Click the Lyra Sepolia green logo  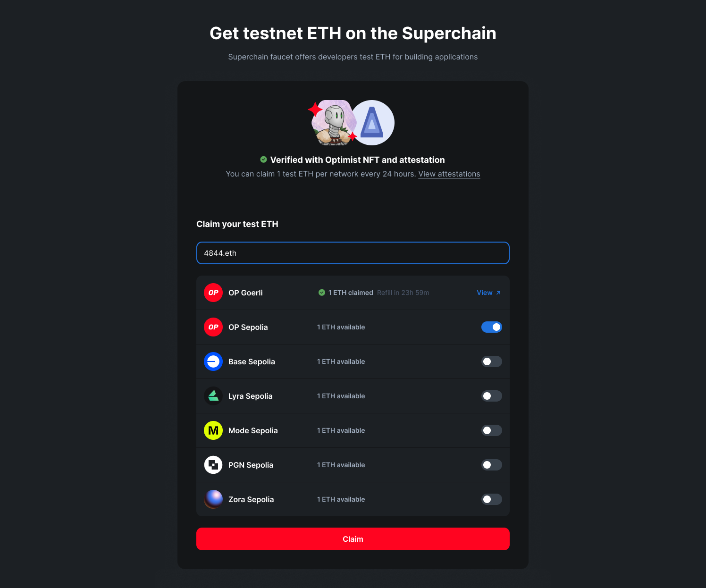[x=213, y=396]
